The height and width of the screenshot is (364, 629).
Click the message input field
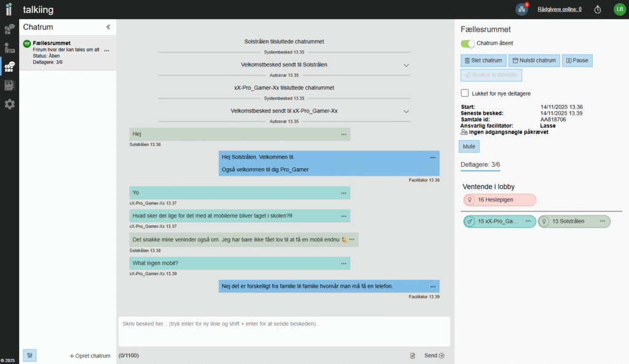click(x=284, y=331)
